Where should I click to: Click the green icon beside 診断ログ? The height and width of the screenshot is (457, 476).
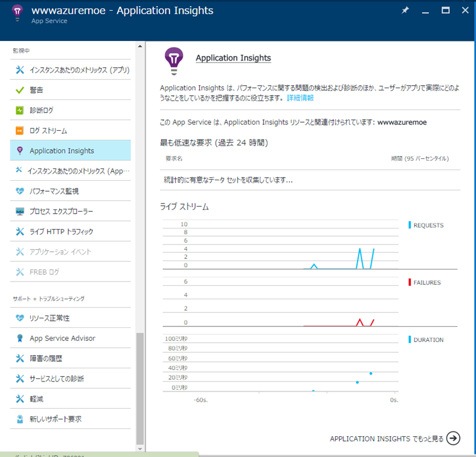coord(20,110)
